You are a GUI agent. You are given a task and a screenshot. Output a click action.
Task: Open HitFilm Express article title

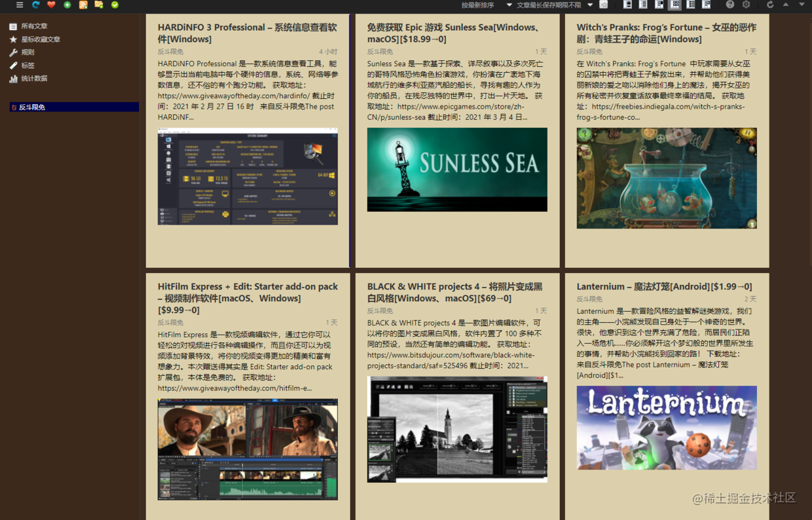click(248, 298)
